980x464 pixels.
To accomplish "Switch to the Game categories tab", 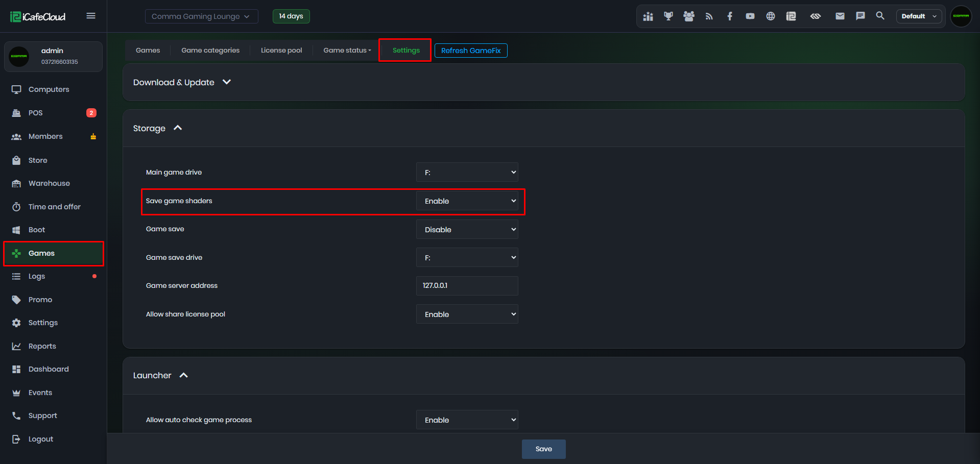I will tap(210, 50).
